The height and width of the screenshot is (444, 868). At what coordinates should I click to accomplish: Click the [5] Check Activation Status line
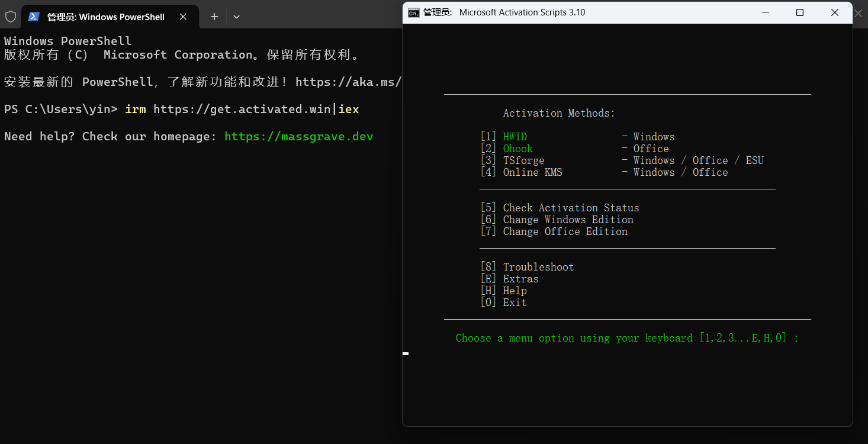560,208
